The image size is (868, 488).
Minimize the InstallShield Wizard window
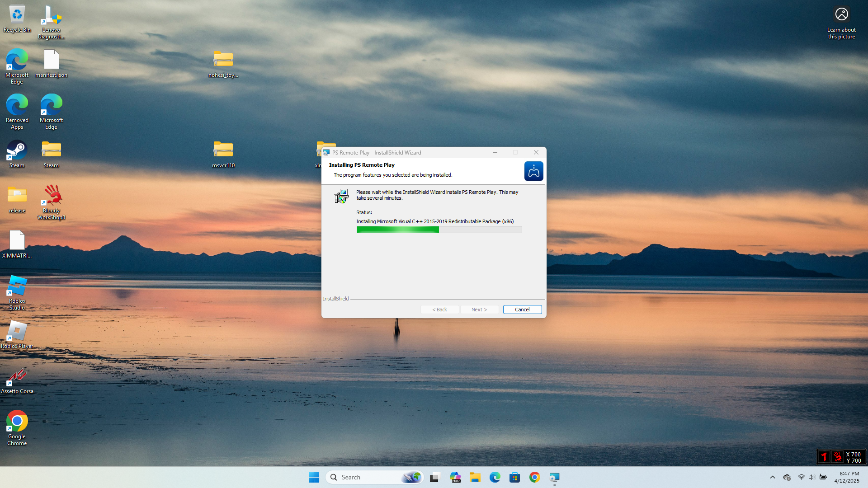(495, 153)
